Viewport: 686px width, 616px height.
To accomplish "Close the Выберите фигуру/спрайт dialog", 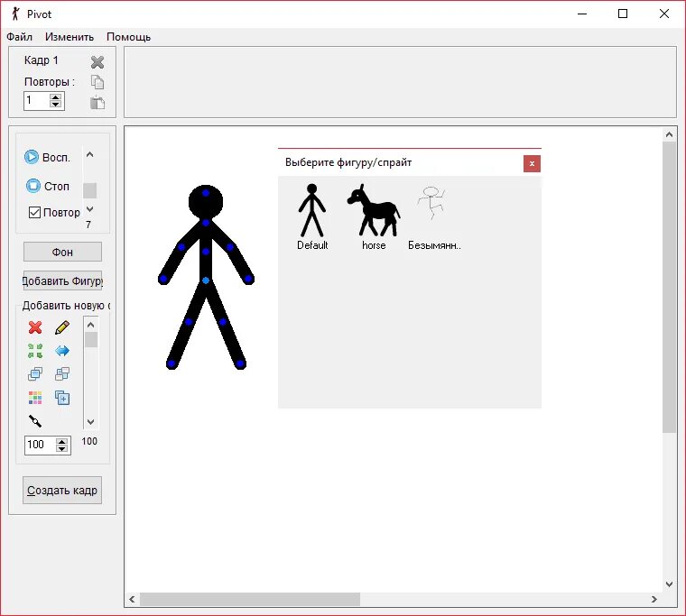I will point(532,163).
